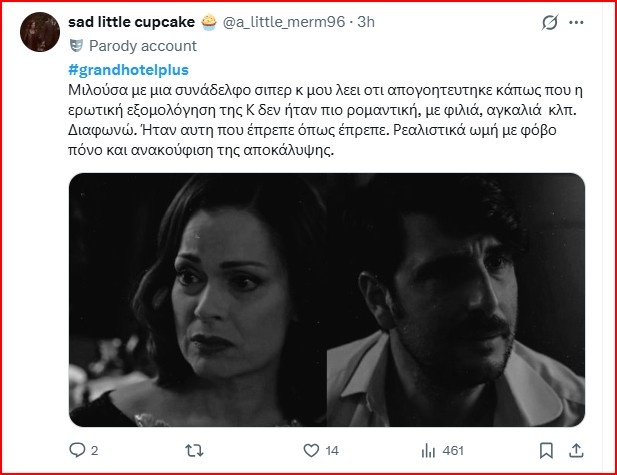This screenshot has width=617, height=475.
Task: Bookmark this tweet
Action: tap(546, 451)
